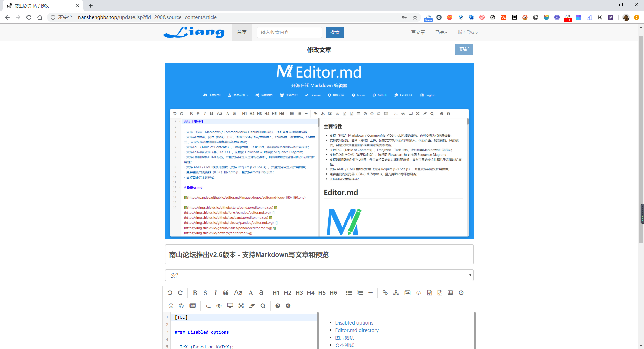Viewport: 644px width, 349px height.
Task: Toggle fullscreen editing mode
Action: [x=241, y=306]
